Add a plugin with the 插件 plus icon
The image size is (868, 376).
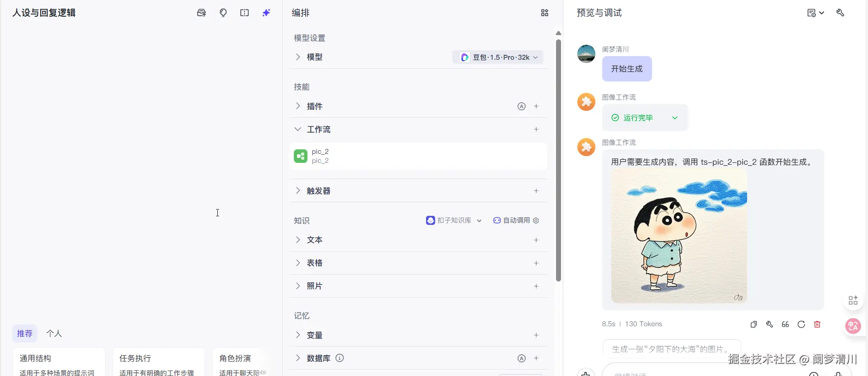pos(536,106)
